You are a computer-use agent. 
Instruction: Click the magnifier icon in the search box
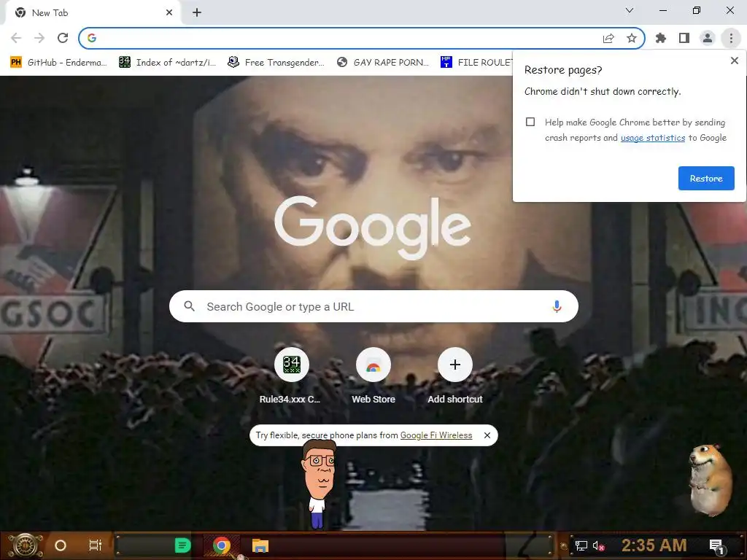click(190, 306)
